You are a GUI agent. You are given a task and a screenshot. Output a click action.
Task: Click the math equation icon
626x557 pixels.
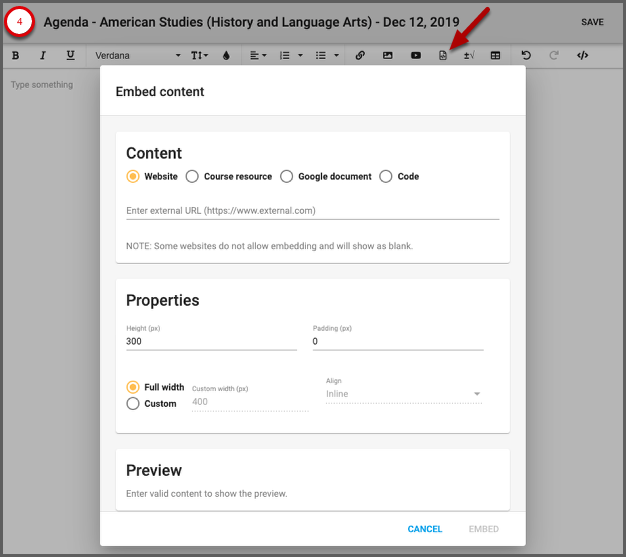pyautogui.click(x=469, y=56)
